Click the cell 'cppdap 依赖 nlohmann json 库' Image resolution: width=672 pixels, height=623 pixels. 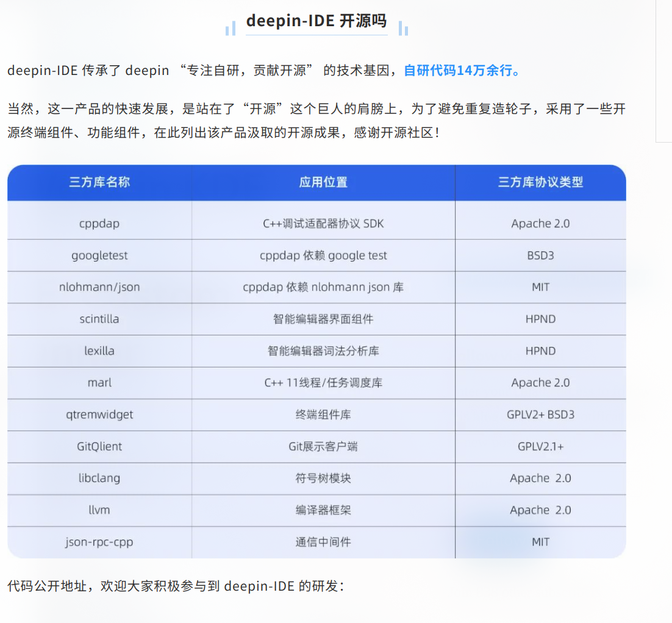click(323, 287)
